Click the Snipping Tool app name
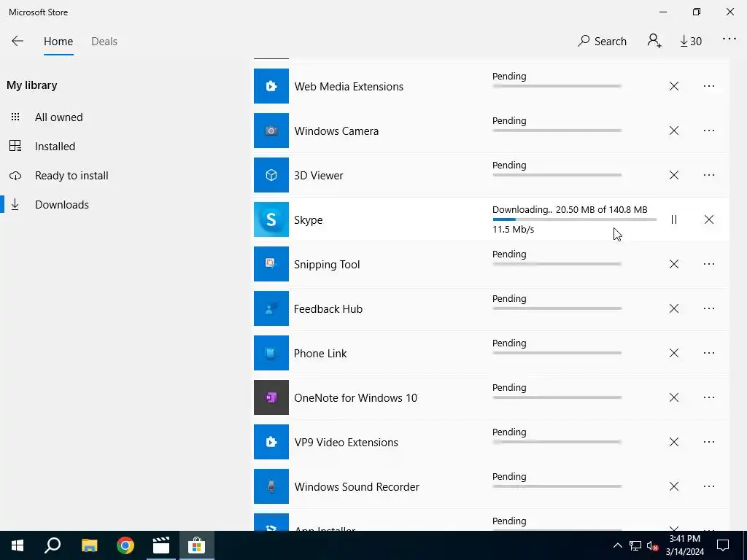The width and height of the screenshot is (747, 560). tap(327, 265)
